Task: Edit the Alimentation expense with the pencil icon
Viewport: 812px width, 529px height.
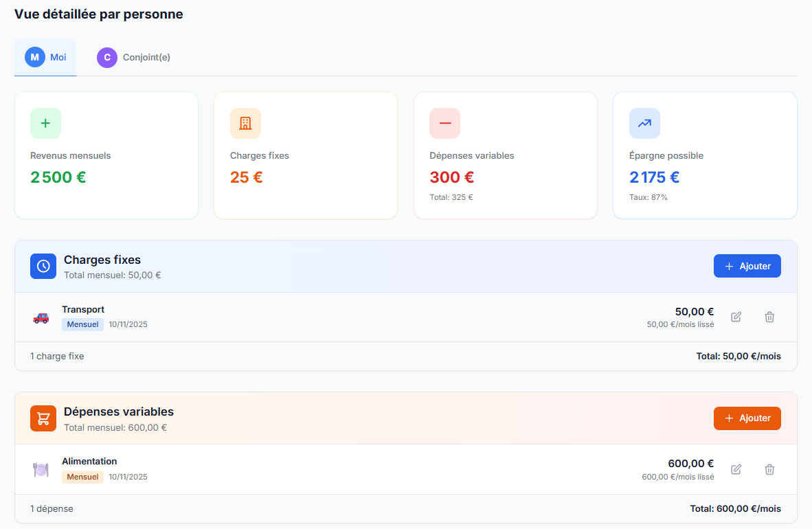Action: pyautogui.click(x=736, y=469)
